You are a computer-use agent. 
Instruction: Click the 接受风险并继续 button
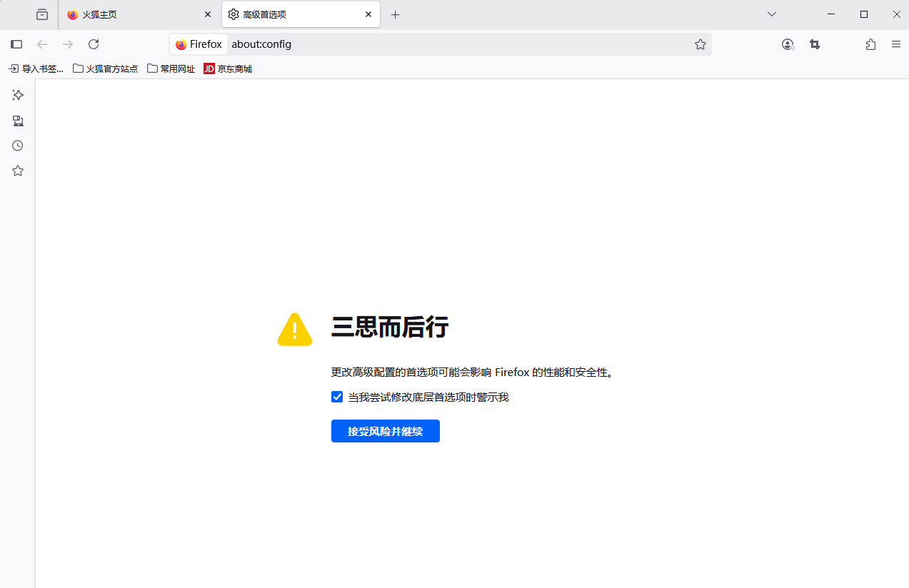click(x=386, y=431)
